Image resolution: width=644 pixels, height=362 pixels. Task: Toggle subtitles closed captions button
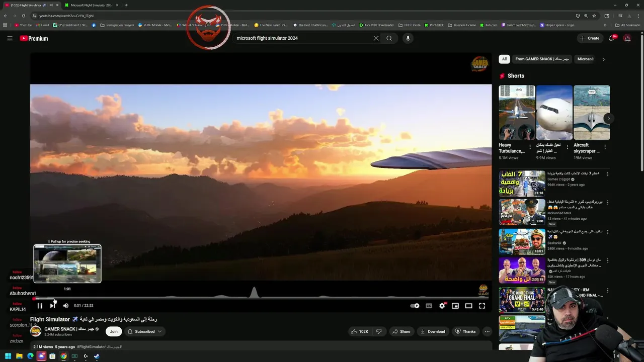(429, 306)
